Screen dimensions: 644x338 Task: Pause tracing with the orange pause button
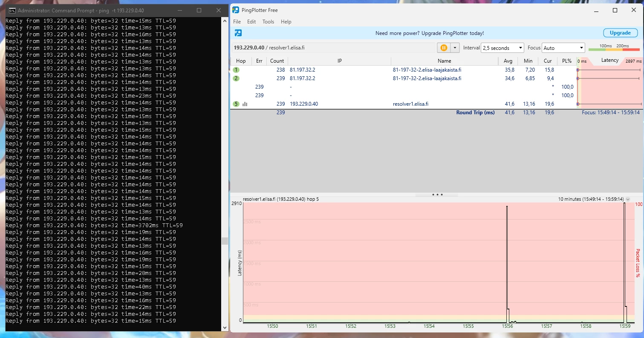click(x=444, y=48)
